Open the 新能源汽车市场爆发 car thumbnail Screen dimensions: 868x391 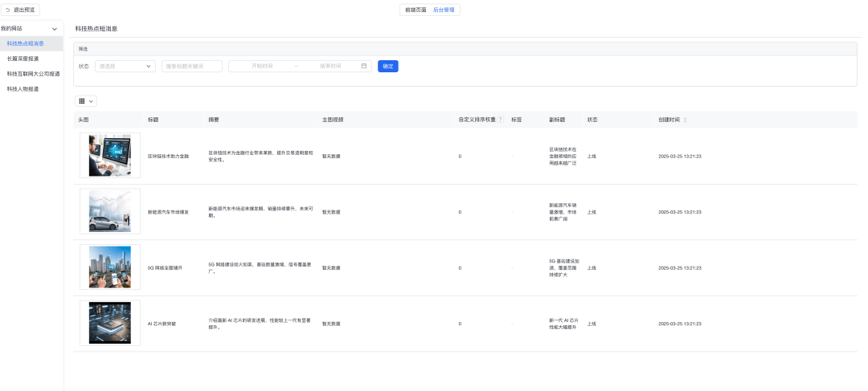110,212
